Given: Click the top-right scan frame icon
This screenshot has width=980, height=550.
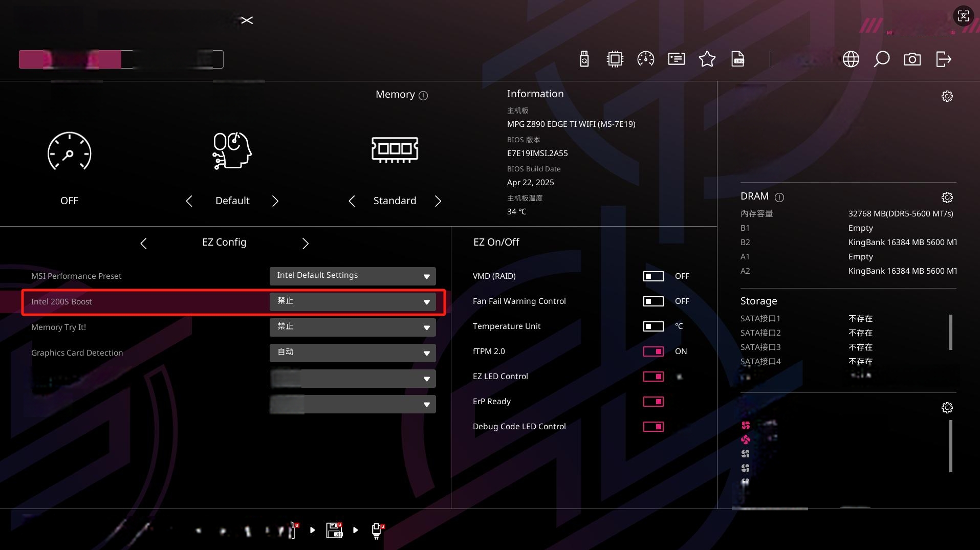Looking at the screenshot, I should coord(963,16).
